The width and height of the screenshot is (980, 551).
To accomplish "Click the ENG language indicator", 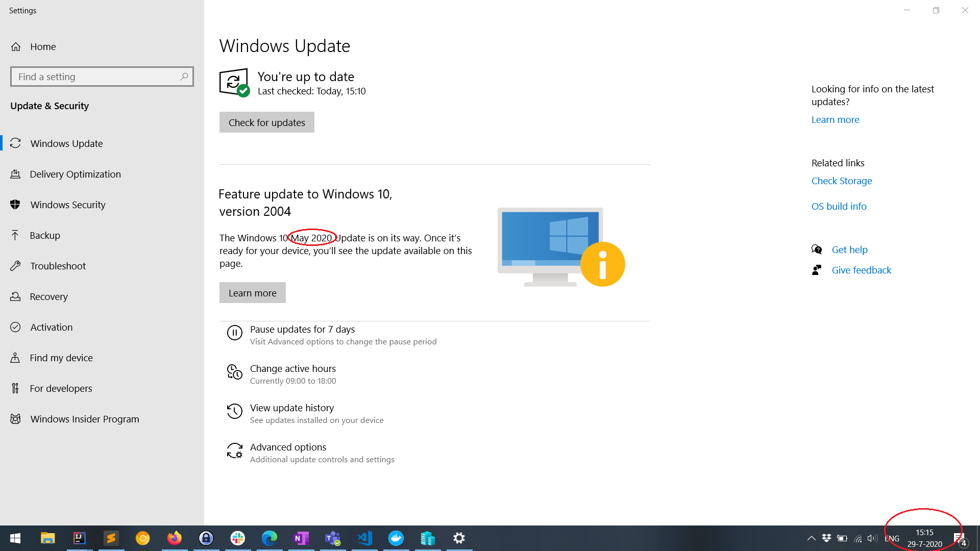I will [892, 538].
